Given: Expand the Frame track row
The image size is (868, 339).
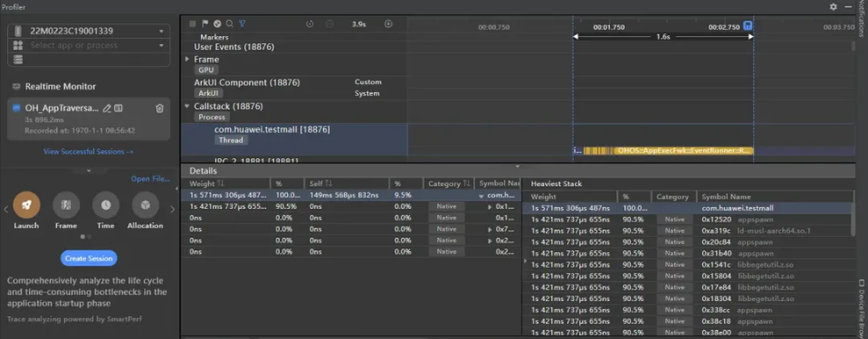Looking at the screenshot, I should [x=187, y=59].
